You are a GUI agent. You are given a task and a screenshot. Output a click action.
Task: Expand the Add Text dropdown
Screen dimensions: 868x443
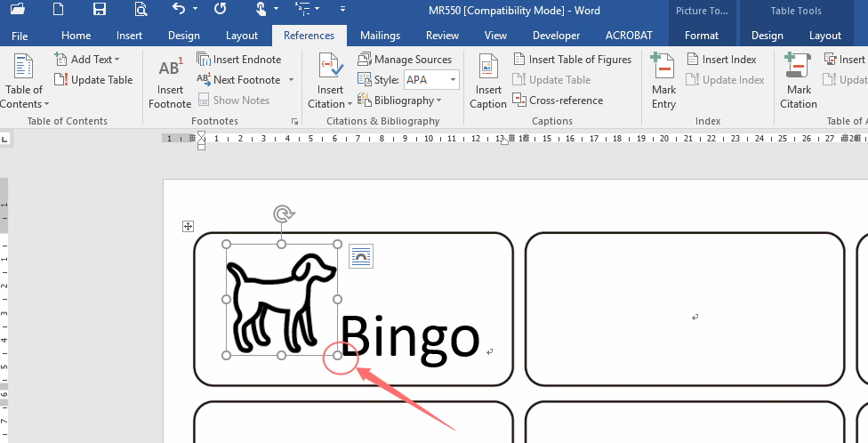87,60
